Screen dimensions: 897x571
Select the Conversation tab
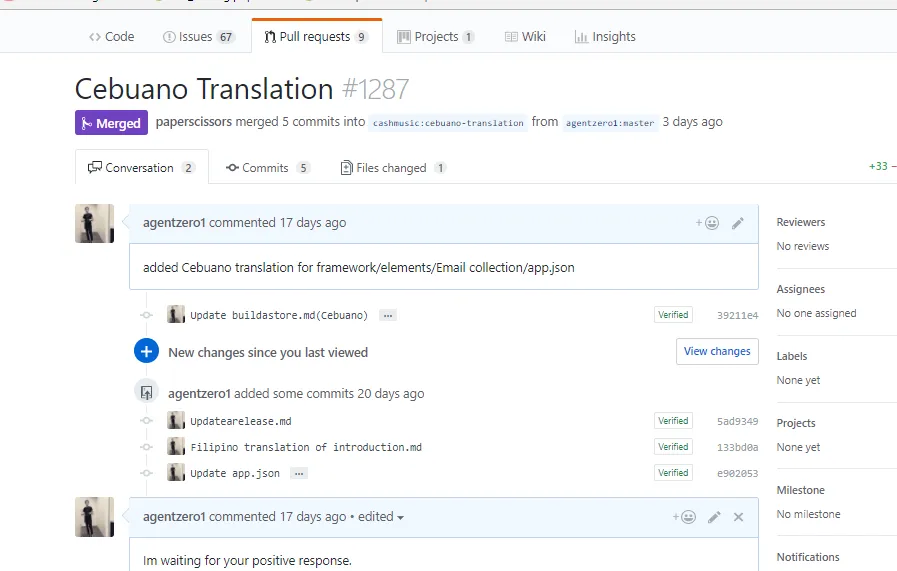click(142, 168)
